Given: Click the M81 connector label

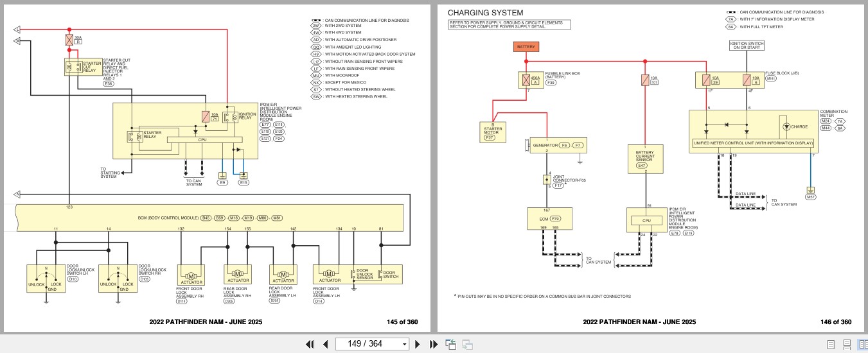Looking at the screenshot, I should coord(277,218).
